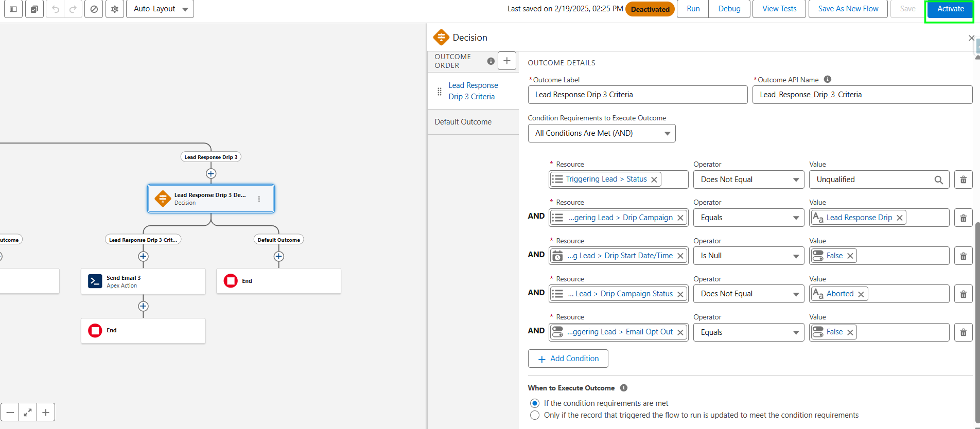This screenshot has width=980, height=429.
Task: Run the flow
Action: click(693, 9)
